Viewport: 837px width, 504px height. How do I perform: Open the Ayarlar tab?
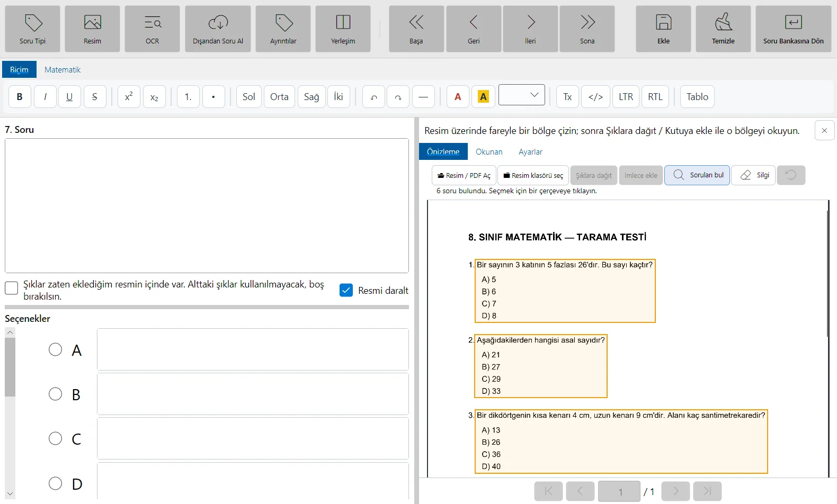pos(530,152)
